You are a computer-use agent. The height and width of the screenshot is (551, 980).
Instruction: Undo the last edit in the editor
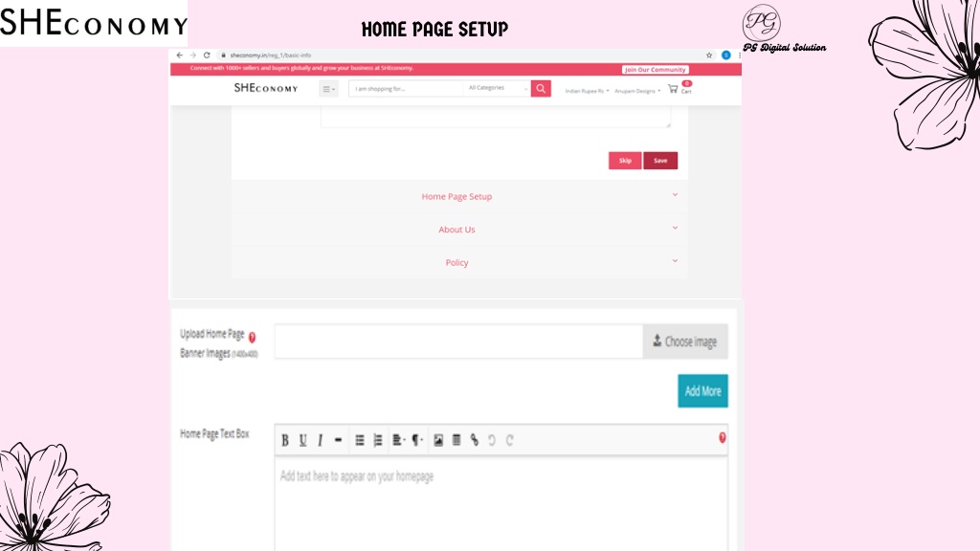[492, 440]
